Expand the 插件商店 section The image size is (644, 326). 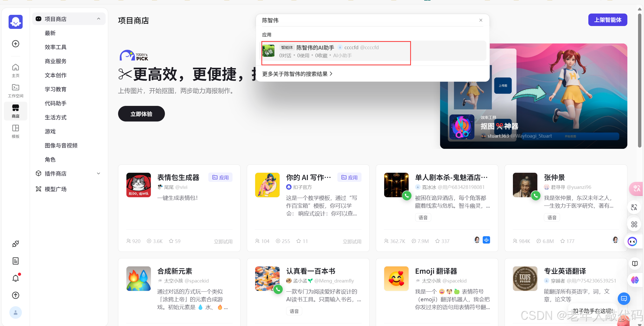pos(99,174)
